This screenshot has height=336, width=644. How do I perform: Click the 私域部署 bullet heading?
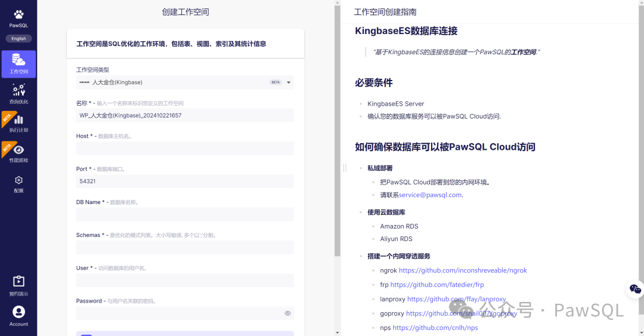380,168
